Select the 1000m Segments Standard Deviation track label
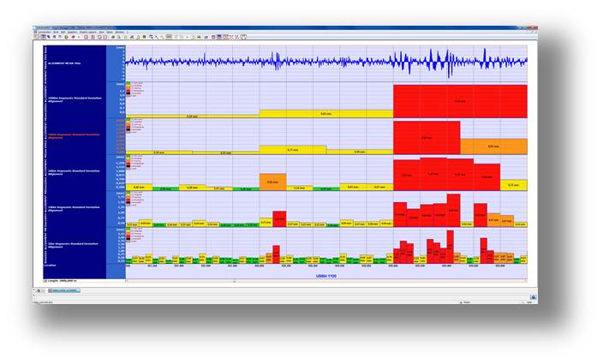 (x=73, y=99)
